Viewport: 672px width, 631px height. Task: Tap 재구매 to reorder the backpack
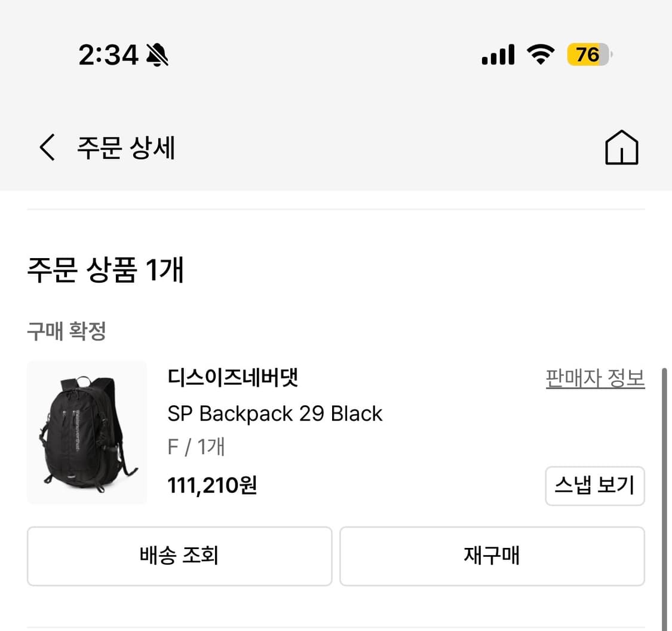(492, 556)
